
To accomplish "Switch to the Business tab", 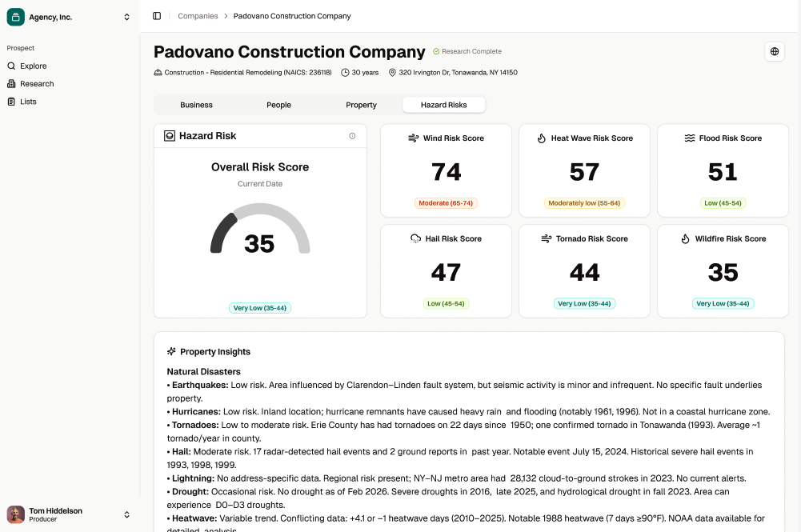I will 196,105.
